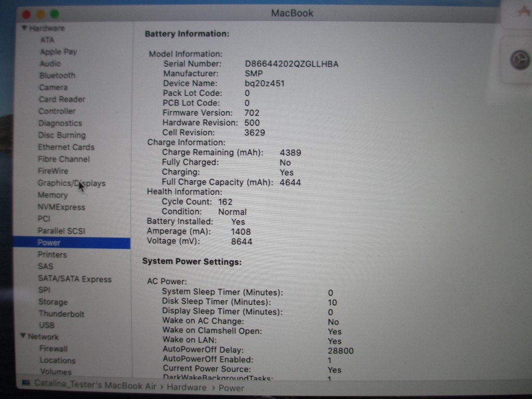
Task: Click voltage value 8644
Action: (242, 242)
